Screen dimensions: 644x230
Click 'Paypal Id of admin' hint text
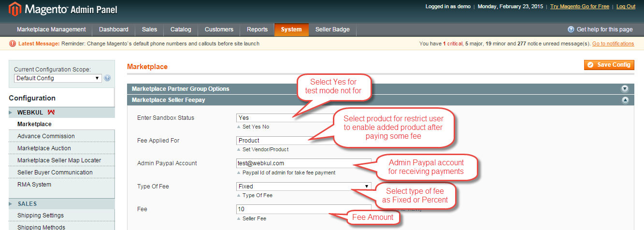click(288, 172)
